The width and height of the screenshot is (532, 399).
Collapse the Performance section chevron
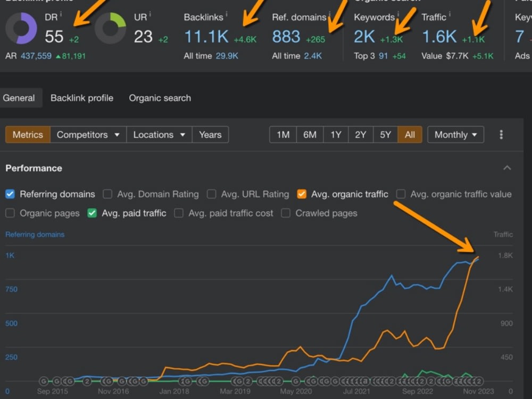coord(507,168)
